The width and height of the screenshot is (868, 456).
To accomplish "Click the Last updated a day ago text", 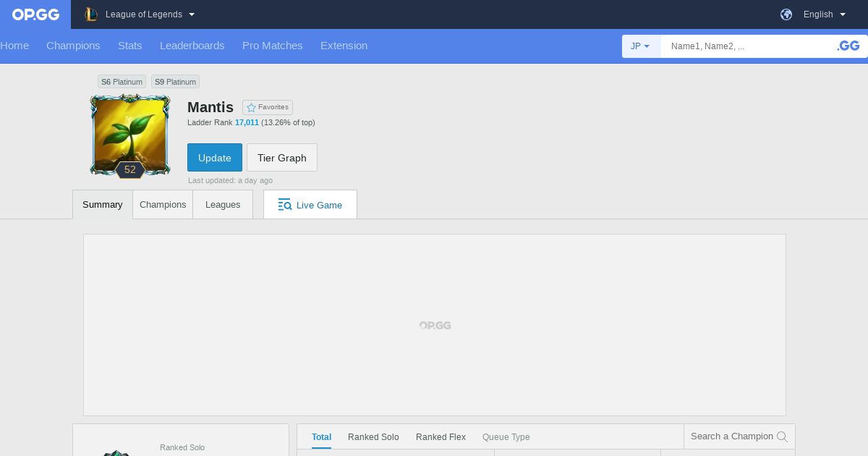I will tap(230, 180).
